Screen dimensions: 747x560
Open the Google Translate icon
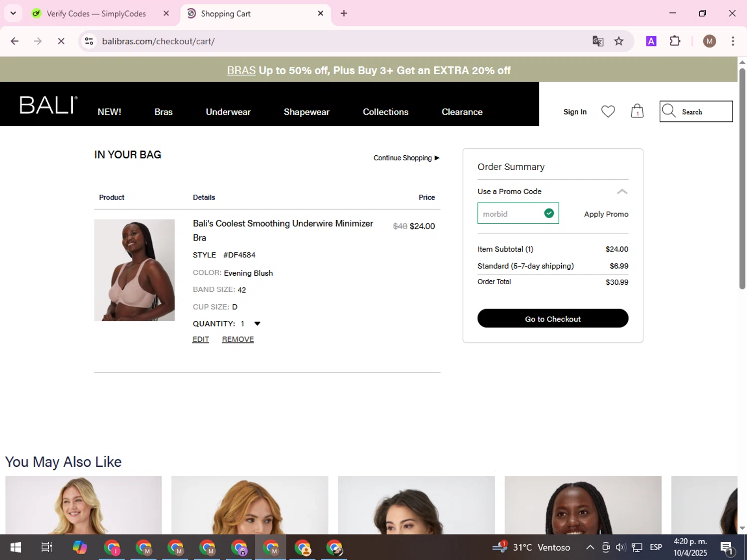tap(598, 41)
